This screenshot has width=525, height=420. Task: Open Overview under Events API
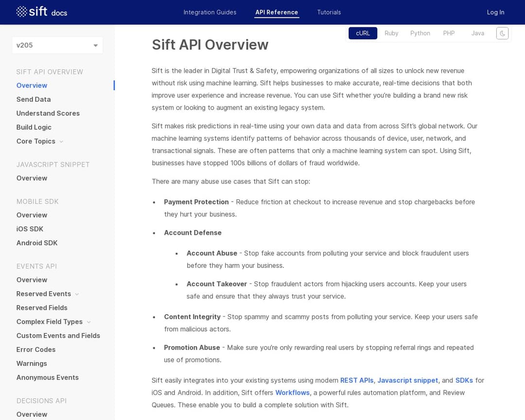(32, 280)
